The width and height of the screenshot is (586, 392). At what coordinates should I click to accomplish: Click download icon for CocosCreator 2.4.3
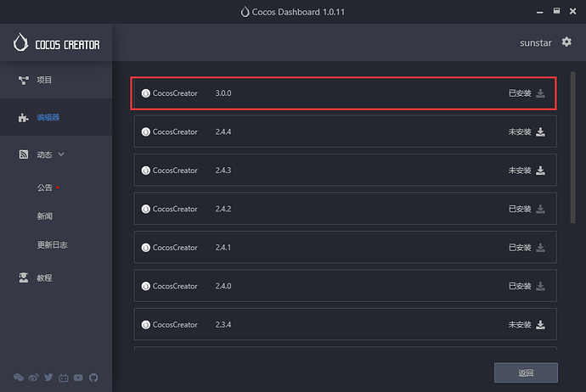coord(541,171)
